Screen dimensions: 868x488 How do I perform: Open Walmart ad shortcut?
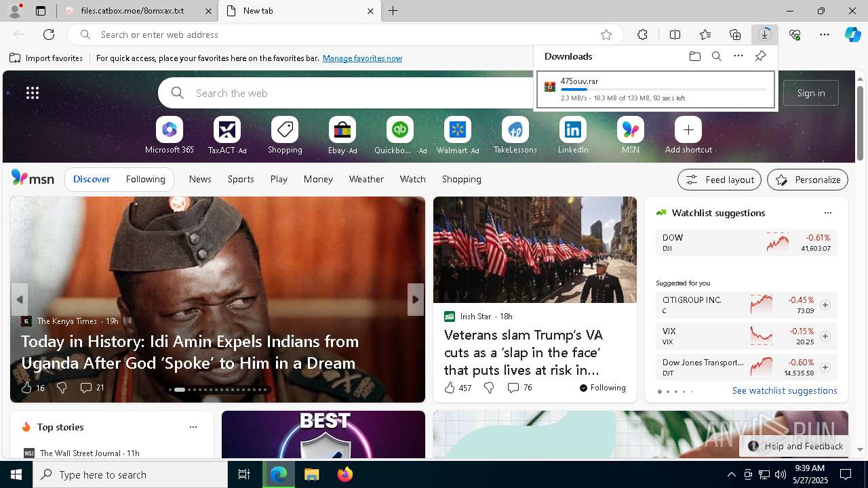pyautogui.click(x=458, y=136)
